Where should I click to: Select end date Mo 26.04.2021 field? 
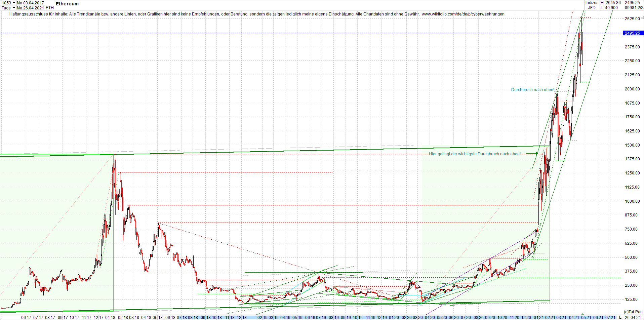(x=31, y=8)
